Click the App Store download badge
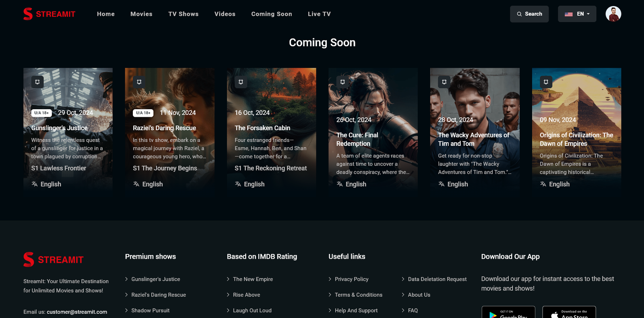 pos(569,312)
